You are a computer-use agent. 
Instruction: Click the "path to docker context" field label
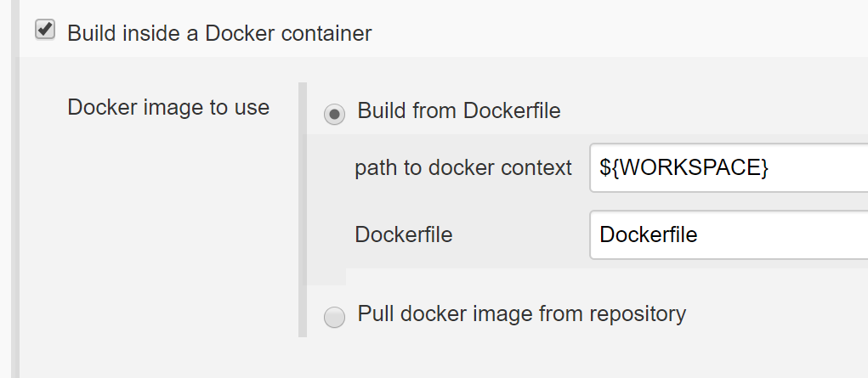coord(463,168)
